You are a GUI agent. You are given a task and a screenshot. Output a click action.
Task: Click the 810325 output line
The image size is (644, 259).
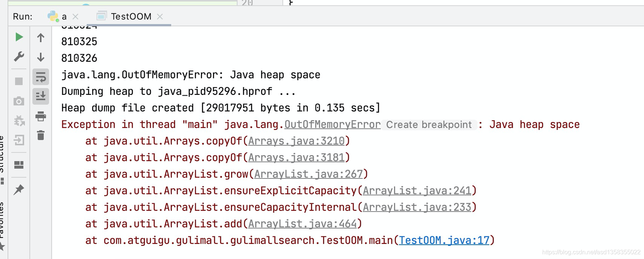[79, 42]
